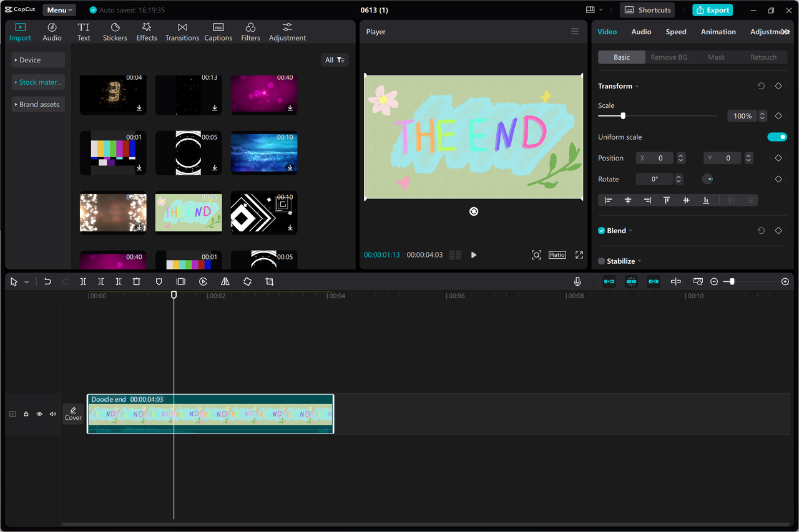Mute the video track's audio
The image size is (799, 532).
coord(52,414)
